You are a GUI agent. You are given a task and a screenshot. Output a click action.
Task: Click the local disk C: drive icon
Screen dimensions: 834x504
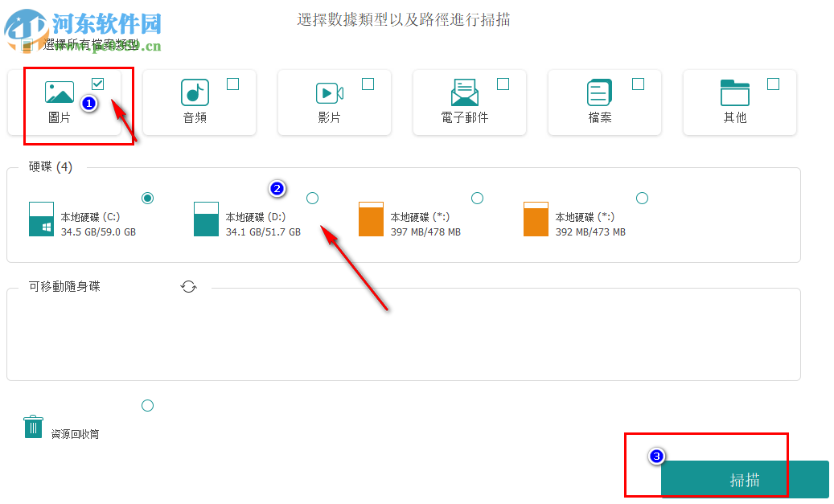[43, 217]
